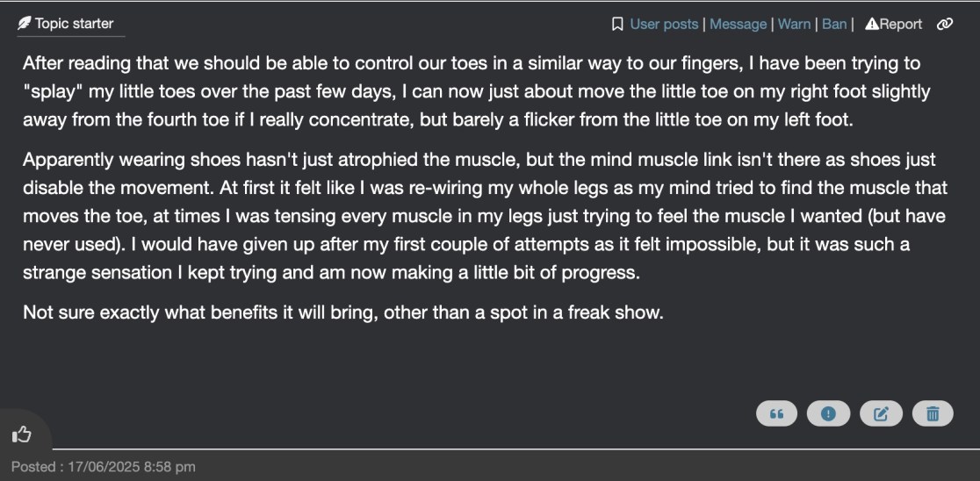Ban the user via Ban link

point(834,25)
